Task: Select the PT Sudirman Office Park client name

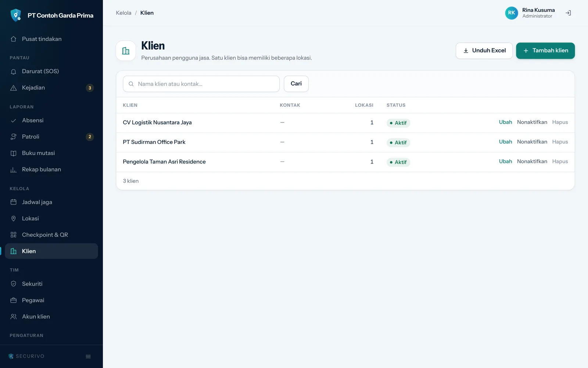Action: [154, 142]
